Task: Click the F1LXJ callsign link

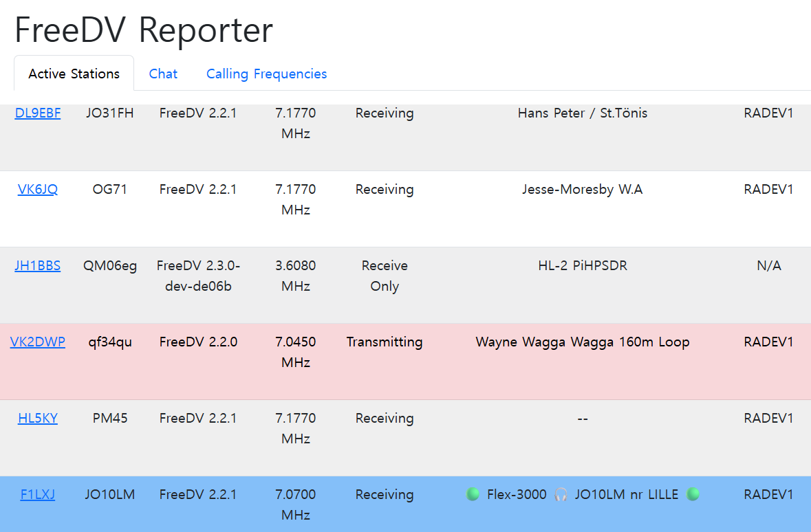Action: pos(38,495)
